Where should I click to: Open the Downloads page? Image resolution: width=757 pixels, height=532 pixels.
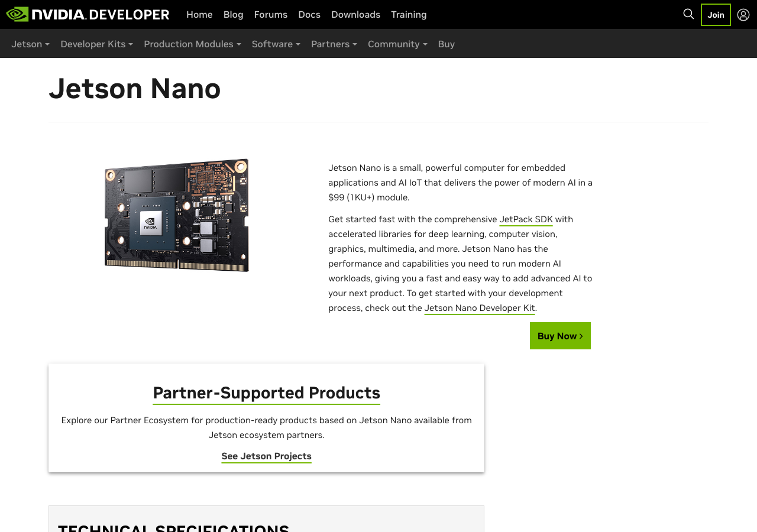355,14
